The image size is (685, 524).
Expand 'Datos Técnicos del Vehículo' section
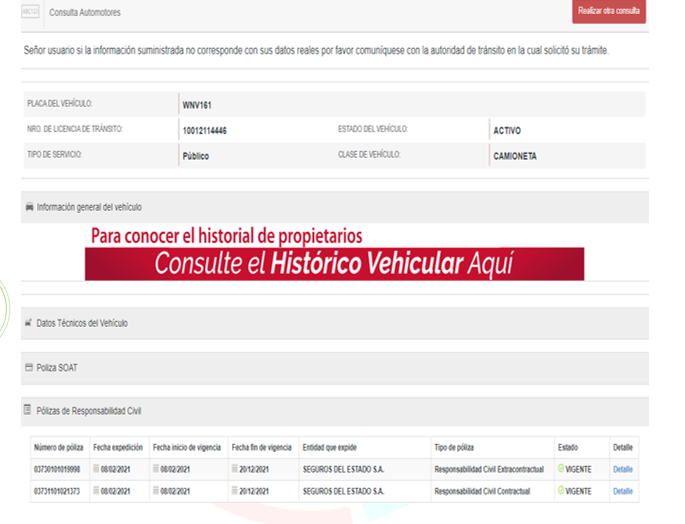coord(82,323)
